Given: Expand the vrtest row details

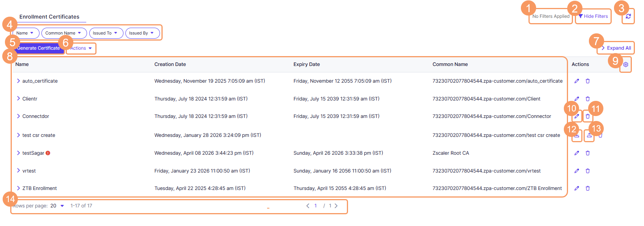Looking at the screenshot, I should (x=18, y=171).
